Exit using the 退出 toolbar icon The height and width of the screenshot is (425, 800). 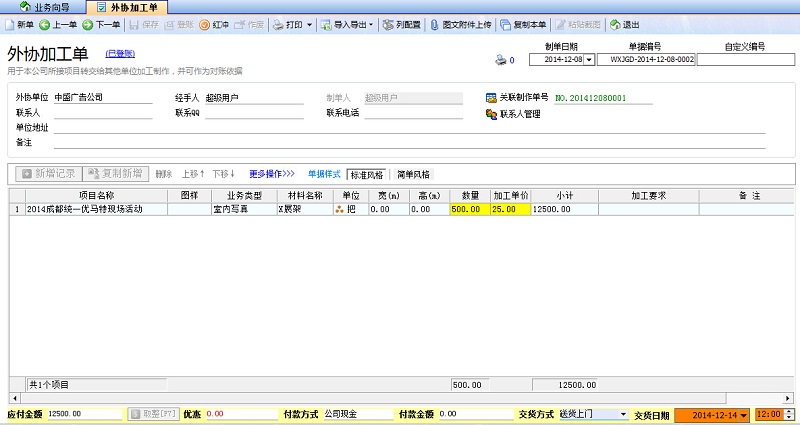click(624, 24)
